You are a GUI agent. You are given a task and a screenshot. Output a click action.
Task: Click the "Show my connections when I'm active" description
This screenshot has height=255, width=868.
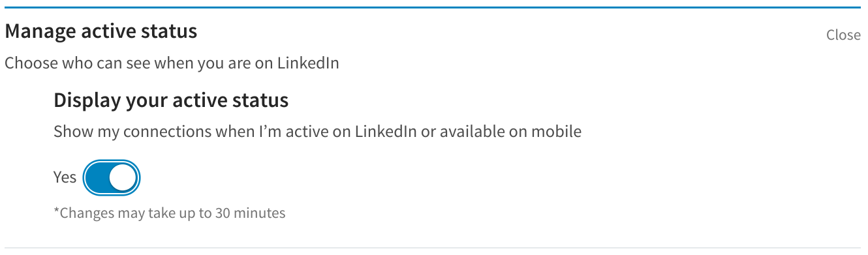[x=317, y=131]
